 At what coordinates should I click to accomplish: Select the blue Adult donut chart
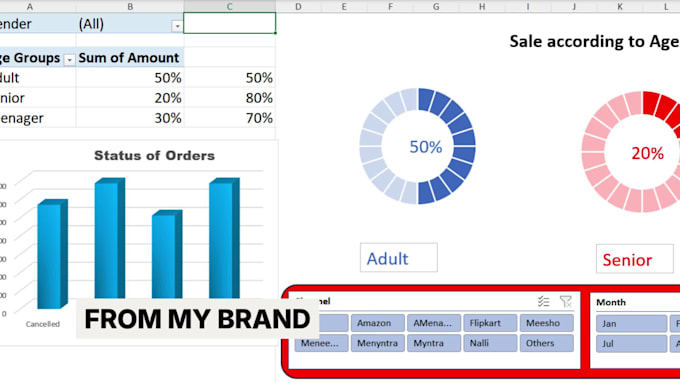(x=418, y=146)
